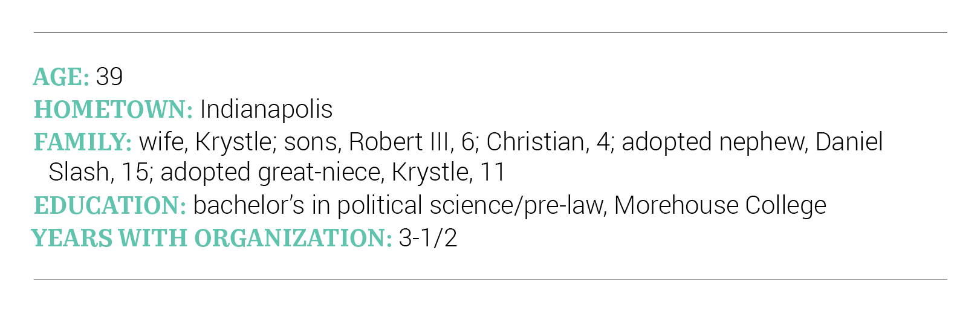Image resolution: width=980 pixels, height=314 pixels.
Task: Click the FAMILY label
Action: click(83, 142)
